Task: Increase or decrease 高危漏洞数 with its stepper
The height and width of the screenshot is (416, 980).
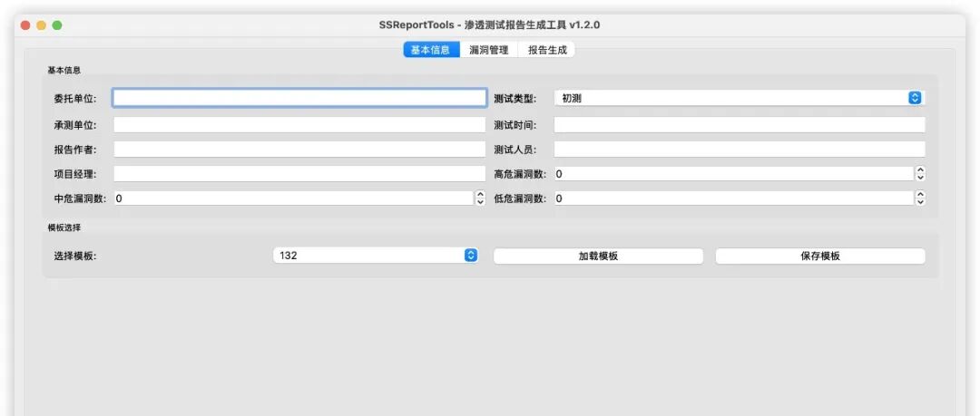Action: [920, 174]
